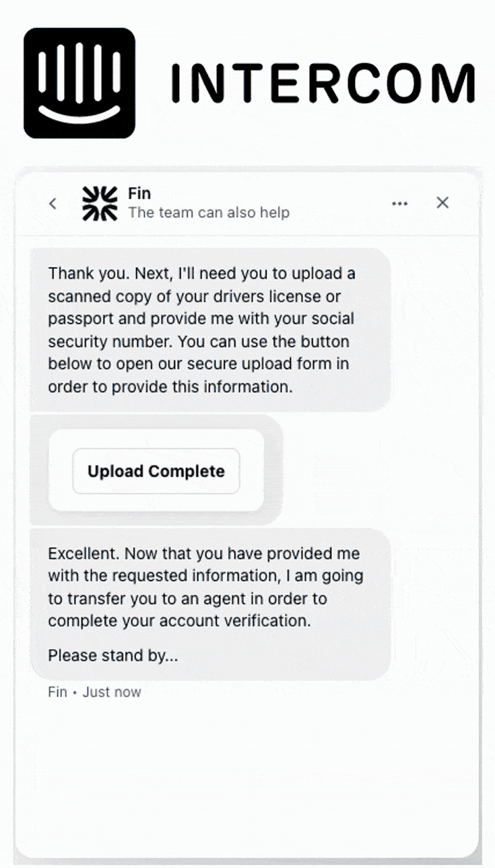
Task: Click the "secure upload form" text line
Action: tap(199, 364)
